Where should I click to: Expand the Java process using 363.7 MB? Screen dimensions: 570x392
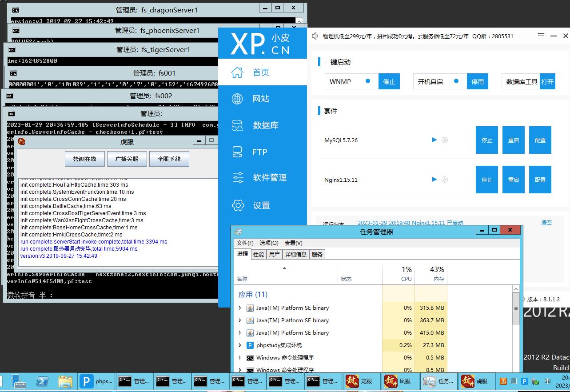(x=240, y=320)
